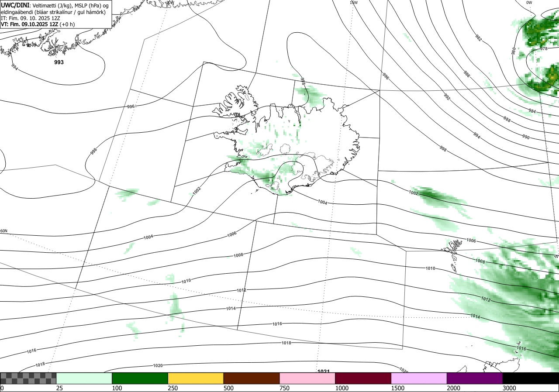Click the 'IT: Fim. 09. 10. 2025 12Z' line
The image size is (559, 392).
[30, 18]
